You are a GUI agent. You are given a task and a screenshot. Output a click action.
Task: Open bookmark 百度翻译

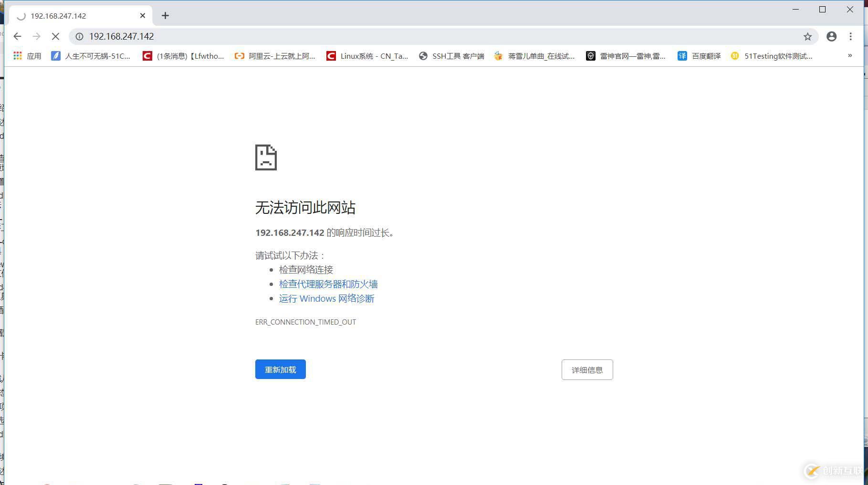(699, 56)
